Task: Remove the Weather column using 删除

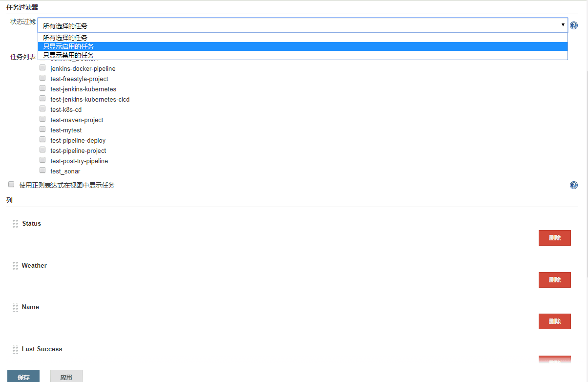Action: (x=554, y=280)
